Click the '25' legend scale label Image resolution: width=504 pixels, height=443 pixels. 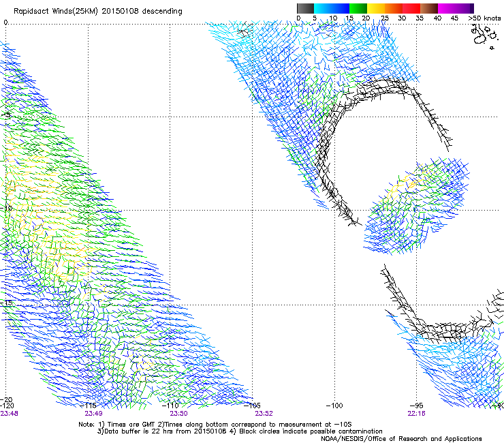tap(385, 18)
